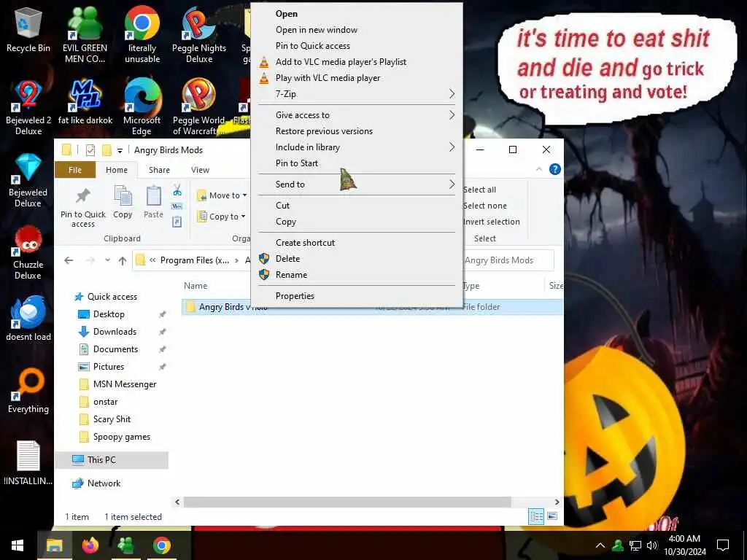The height and width of the screenshot is (560, 747).
Task: Switch to the Share ribbon tab
Action: 159,170
